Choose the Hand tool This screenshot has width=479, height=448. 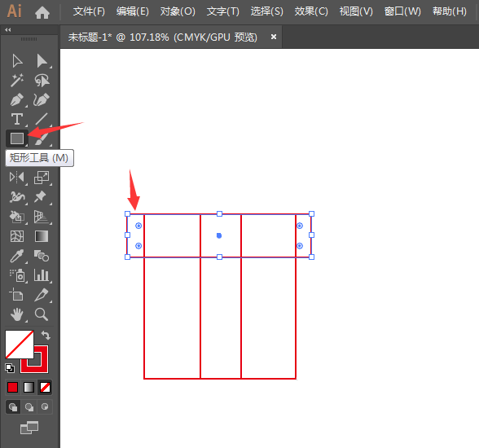point(17,314)
